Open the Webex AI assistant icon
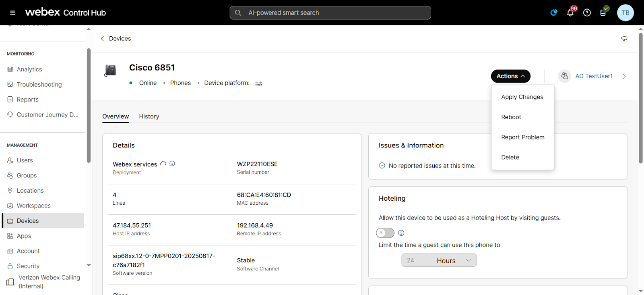The height and width of the screenshot is (295, 644). point(554,13)
